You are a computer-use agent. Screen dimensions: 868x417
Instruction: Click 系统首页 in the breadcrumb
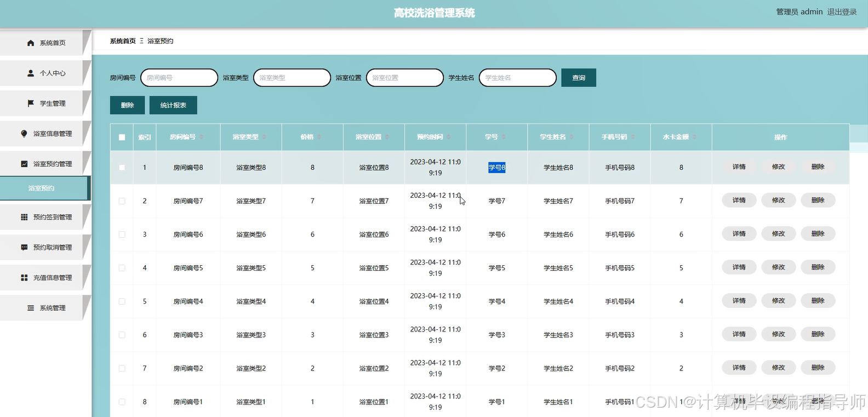point(123,41)
